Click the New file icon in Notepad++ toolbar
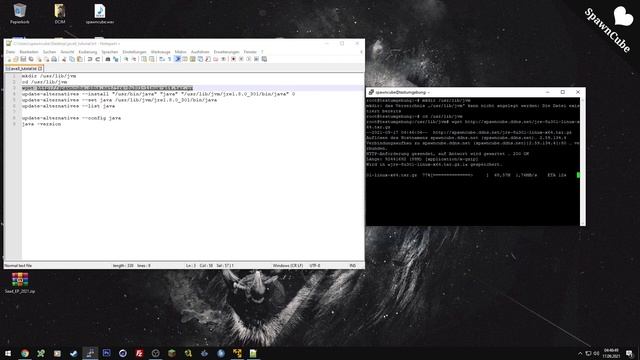The image size is (640, 360). click(9, 59)
